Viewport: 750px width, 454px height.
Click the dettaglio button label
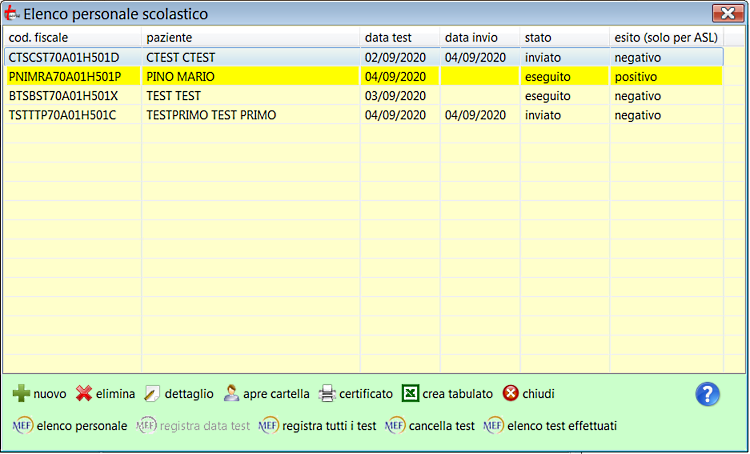tap(189, 394)
